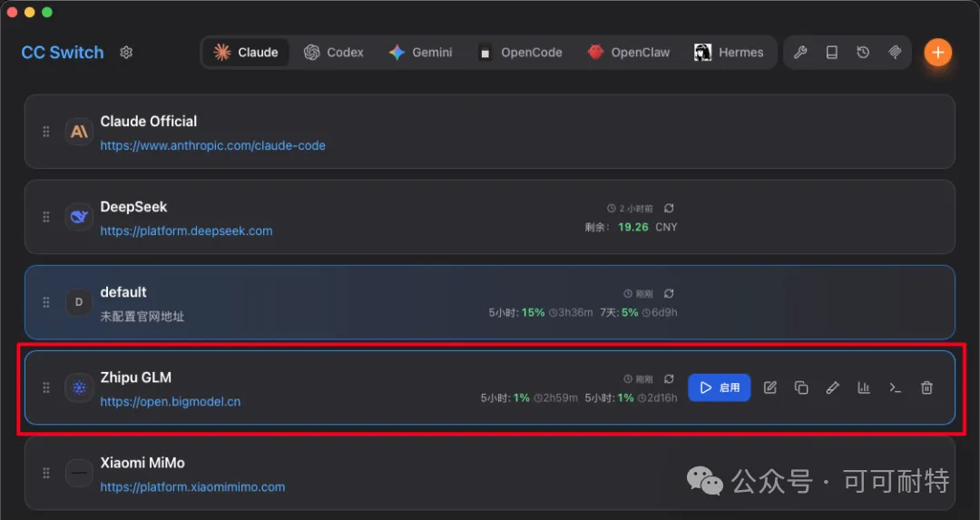Open the anthropic.com/claude-code link
Screen dimensions: 980x520
tap(212, 145)
